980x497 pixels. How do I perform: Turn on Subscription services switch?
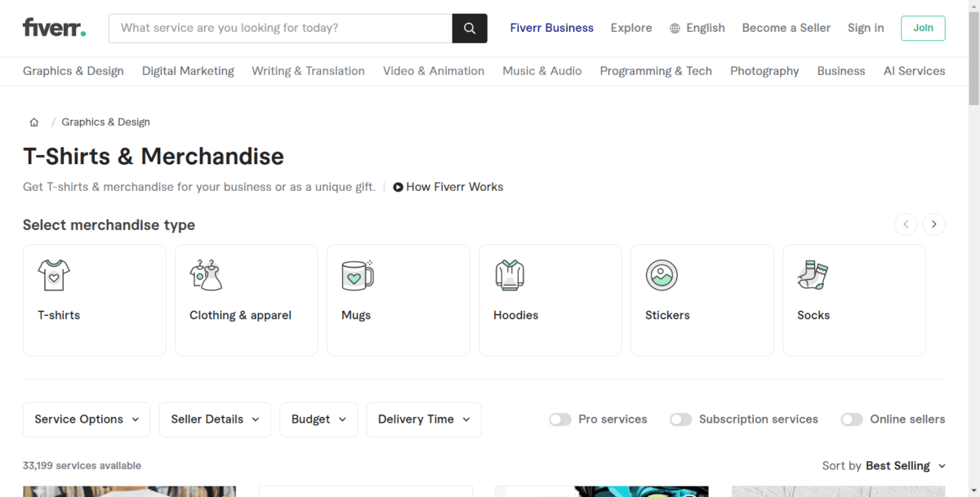[681, 419]
